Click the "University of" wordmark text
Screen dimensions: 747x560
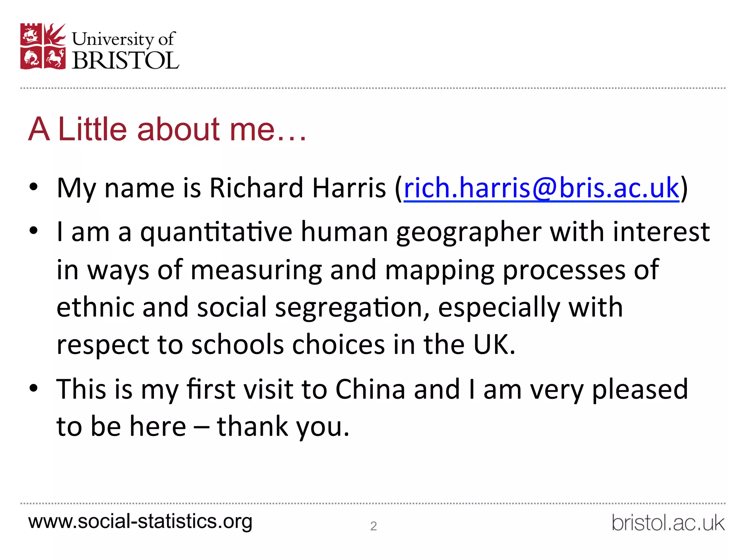tap(124, 39)
